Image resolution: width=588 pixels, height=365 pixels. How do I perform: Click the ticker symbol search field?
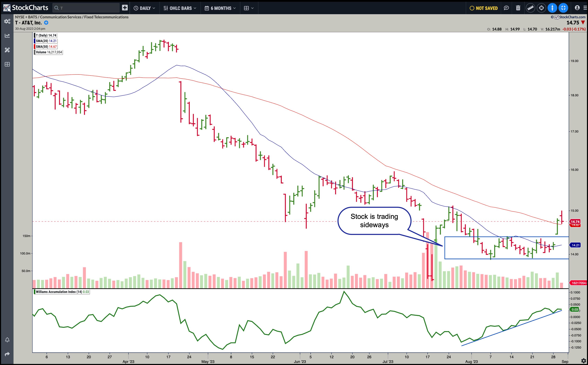pos(86,8)
